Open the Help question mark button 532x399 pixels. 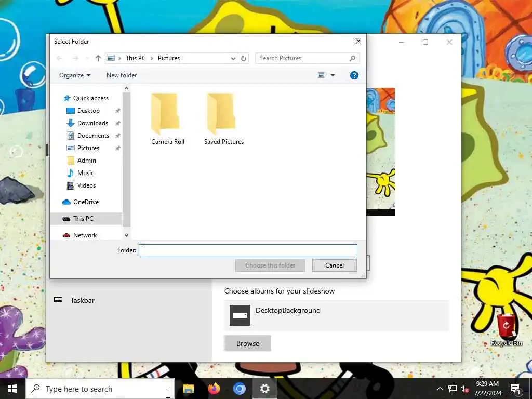354,75
